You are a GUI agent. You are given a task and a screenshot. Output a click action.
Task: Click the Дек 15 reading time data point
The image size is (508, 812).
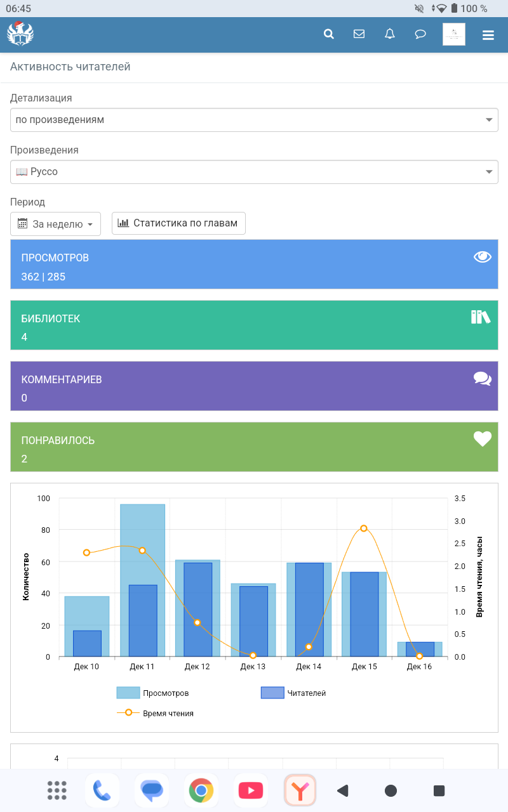pos(364,528)
